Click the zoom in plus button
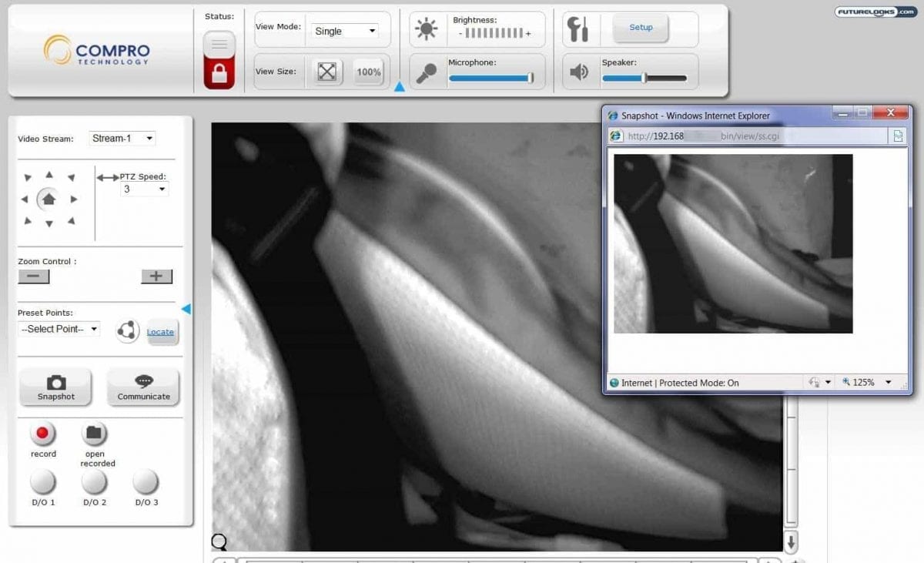This screenshot has height=563, width=924. pyautogui.click(x=156, y=276)
